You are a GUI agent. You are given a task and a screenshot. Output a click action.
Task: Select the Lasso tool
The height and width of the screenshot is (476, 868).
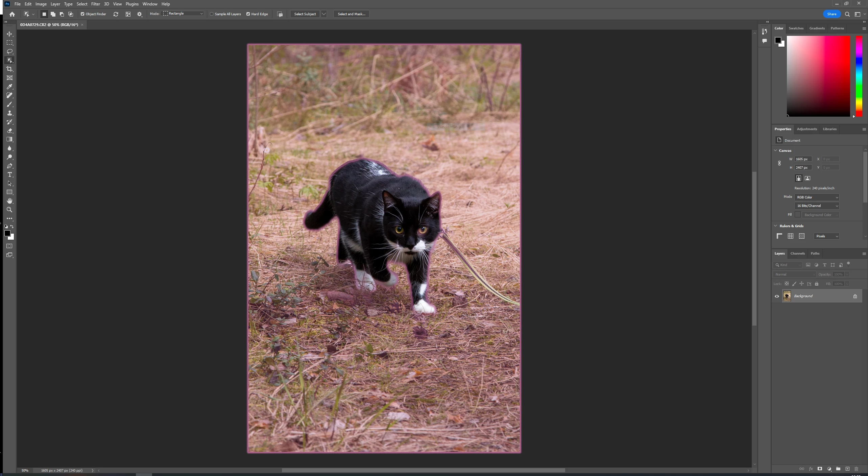pos(9,51)
